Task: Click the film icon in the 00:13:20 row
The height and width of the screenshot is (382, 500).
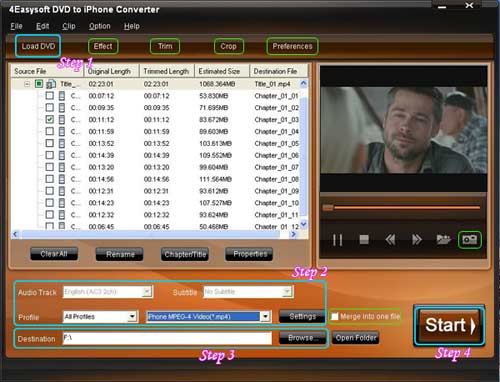Action: tap(62, 167)
